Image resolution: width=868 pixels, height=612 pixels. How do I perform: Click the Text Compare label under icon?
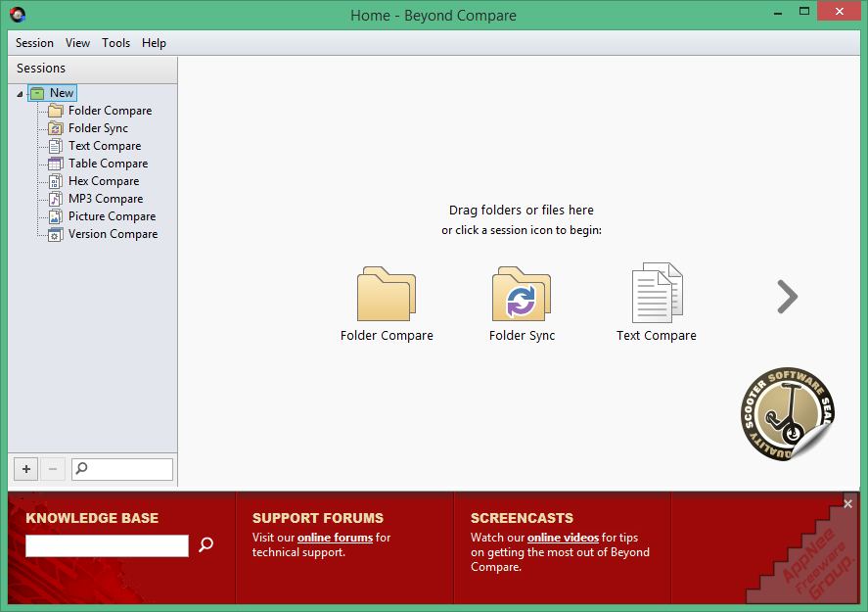click(x=657, y=336)
